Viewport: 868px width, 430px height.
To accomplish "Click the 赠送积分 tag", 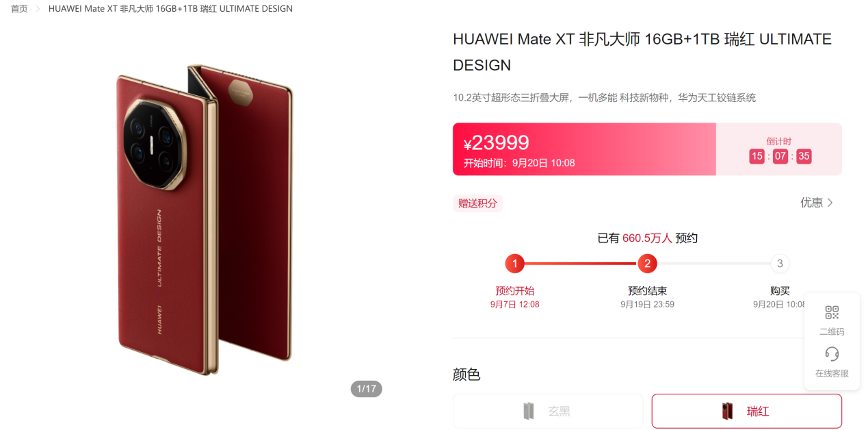I will pyautogui.click(x=477, y=203).
